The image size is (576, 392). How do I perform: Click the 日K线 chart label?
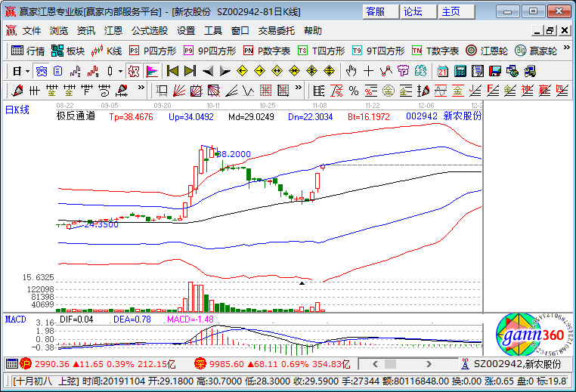point(17,110)
